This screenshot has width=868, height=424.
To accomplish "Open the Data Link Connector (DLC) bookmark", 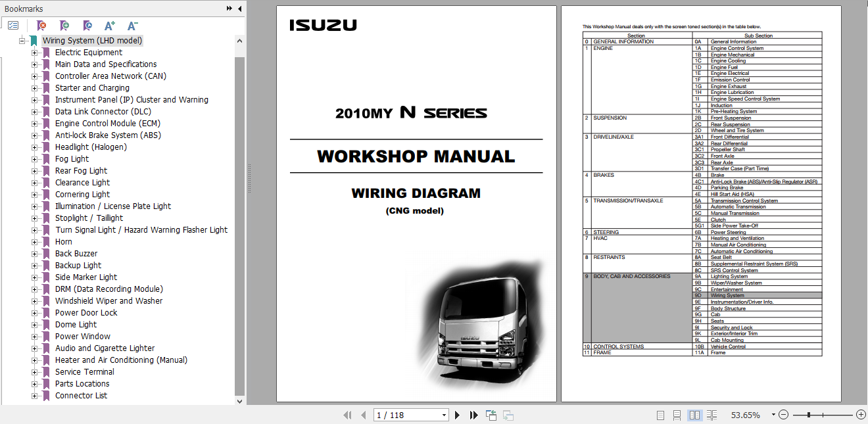I will pos(103,112).
